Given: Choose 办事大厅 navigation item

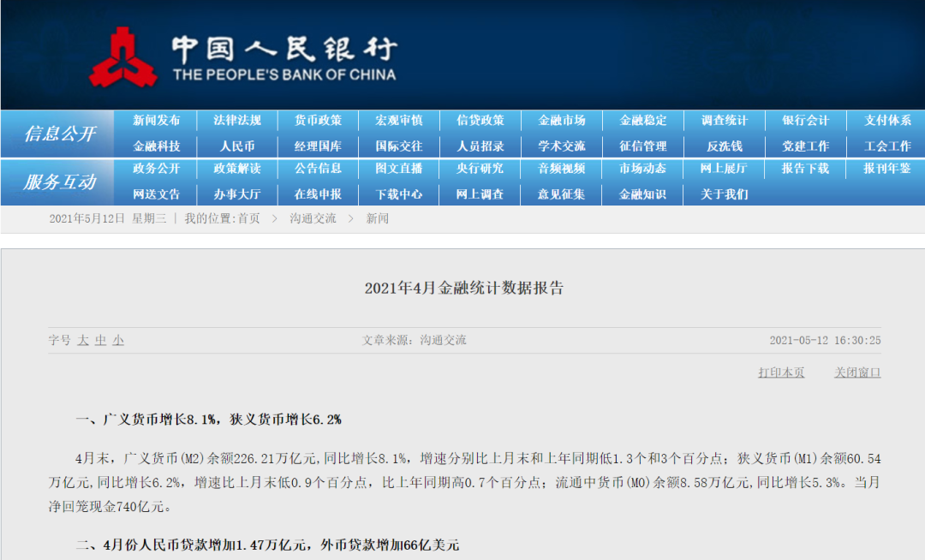Looking at the screenshot, I should point(237,194).
